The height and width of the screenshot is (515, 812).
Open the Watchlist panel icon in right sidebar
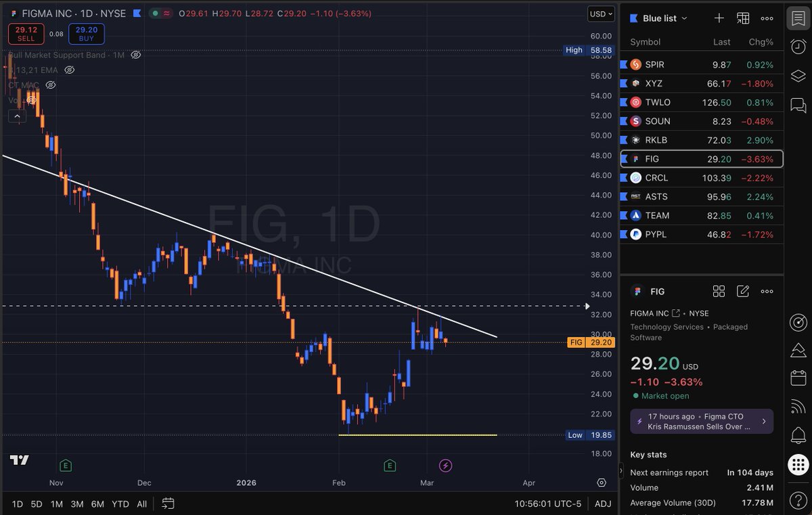click(798, 18)
